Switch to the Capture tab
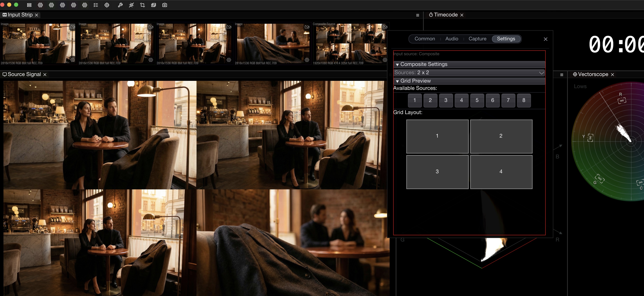The width and height of the screenshot is (644, 296). tap(477, 38)
